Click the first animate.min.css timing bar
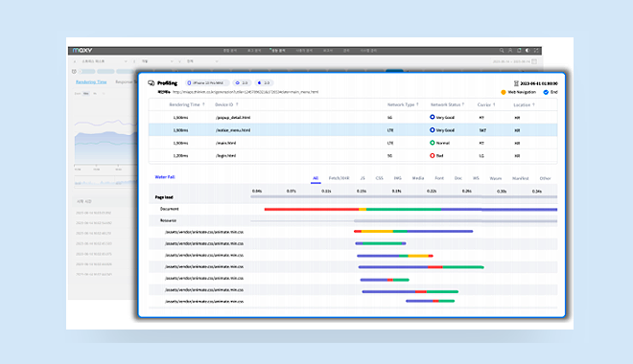Image resolution: width=633 pixels, height=364 pixels. click(x=413, y=232)
